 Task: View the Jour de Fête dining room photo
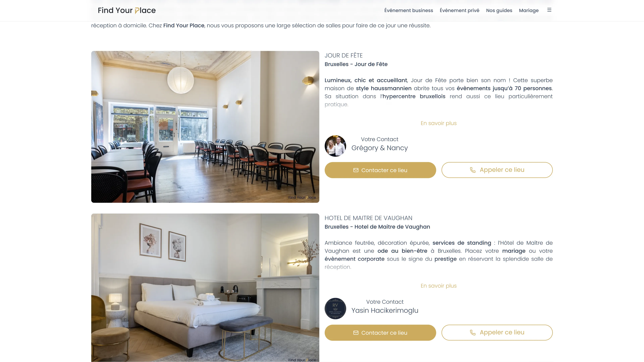pos(205,127)
